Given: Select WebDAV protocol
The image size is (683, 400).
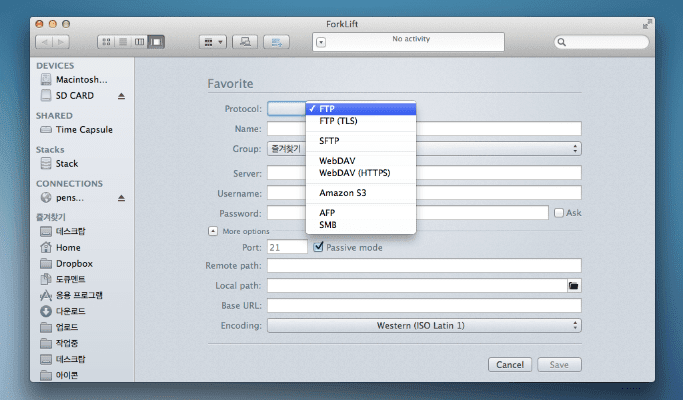Looking at the screenshot, I should tap(361, 161).
